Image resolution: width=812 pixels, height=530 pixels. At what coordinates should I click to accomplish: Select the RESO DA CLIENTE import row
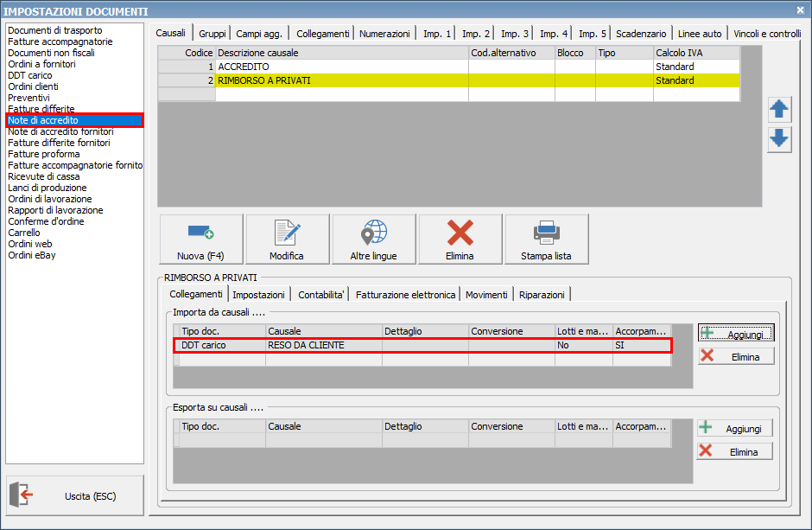tap(422, 345)
